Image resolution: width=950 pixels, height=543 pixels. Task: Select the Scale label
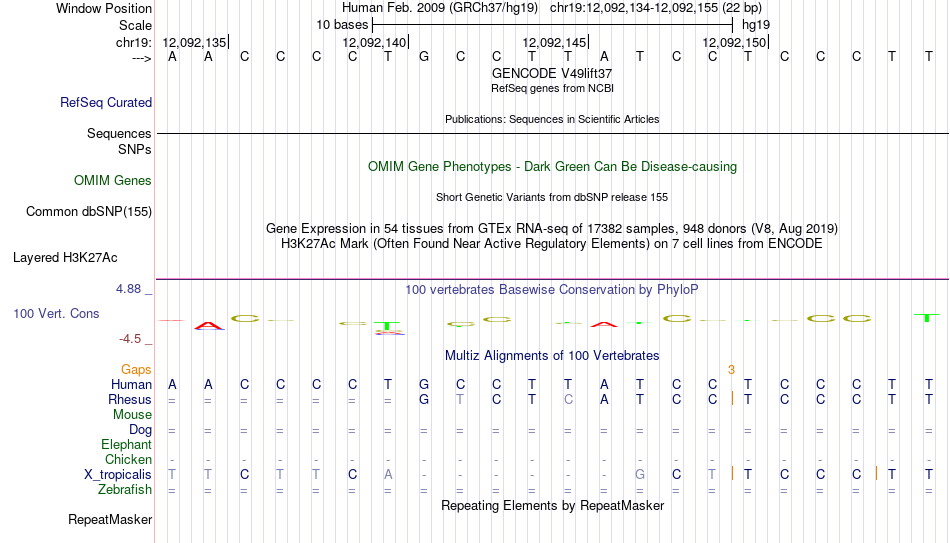(135, 25)
